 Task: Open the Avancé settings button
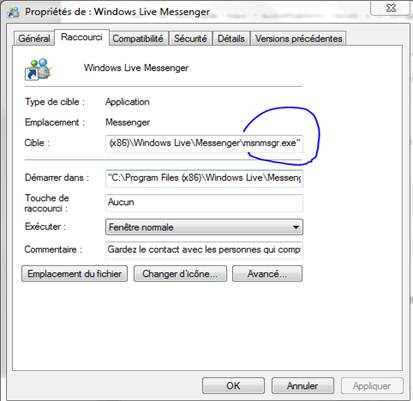(x=267, y=274)
